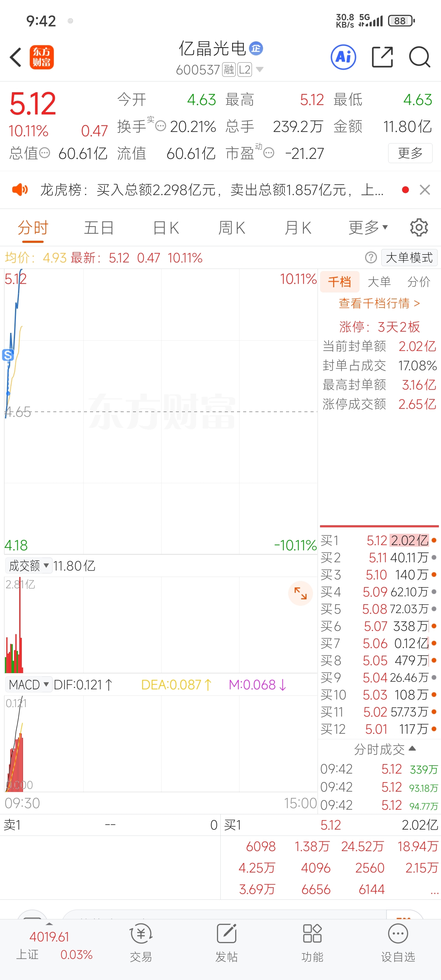
Task: Click the 更多 quote details button
Action: (410, 153)
